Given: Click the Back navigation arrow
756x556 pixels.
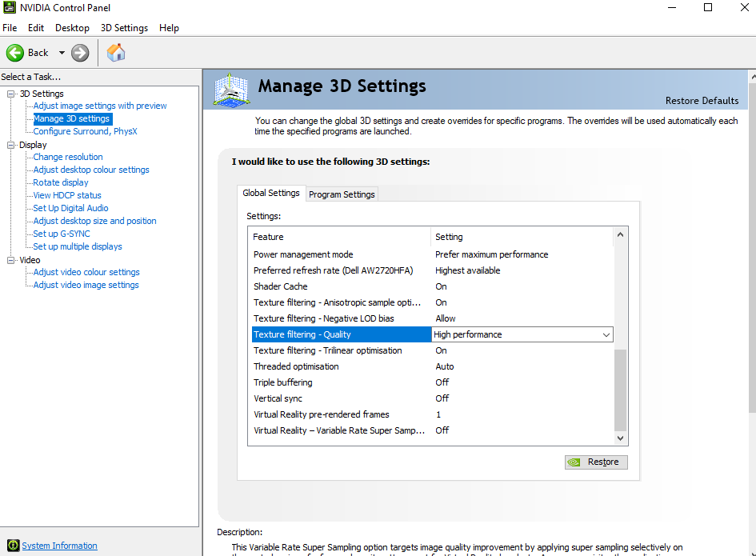Looking at the screenshot, I should 15,52.
